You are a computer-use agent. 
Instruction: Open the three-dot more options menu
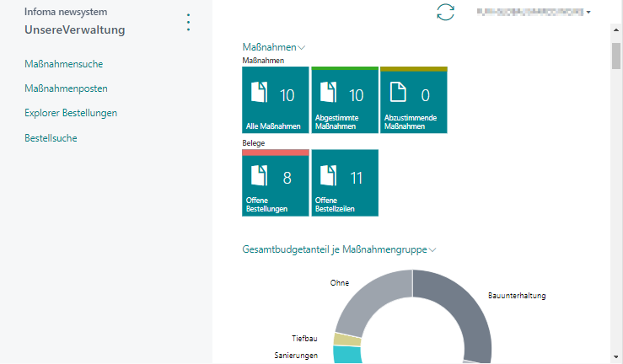(x=188, y=23)
